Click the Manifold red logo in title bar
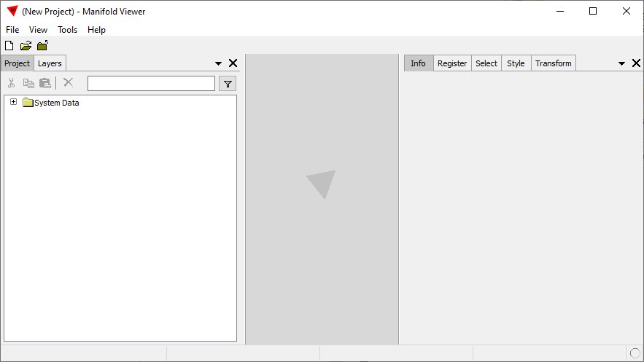The height and width of the screenshot is (362, 644). point(12,11)
